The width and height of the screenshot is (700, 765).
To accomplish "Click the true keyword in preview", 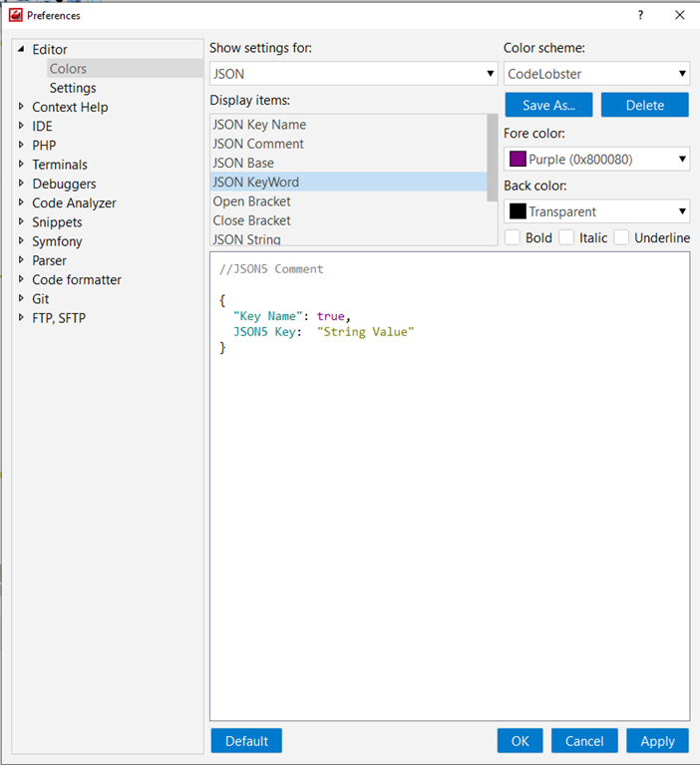I will (331, 316).
